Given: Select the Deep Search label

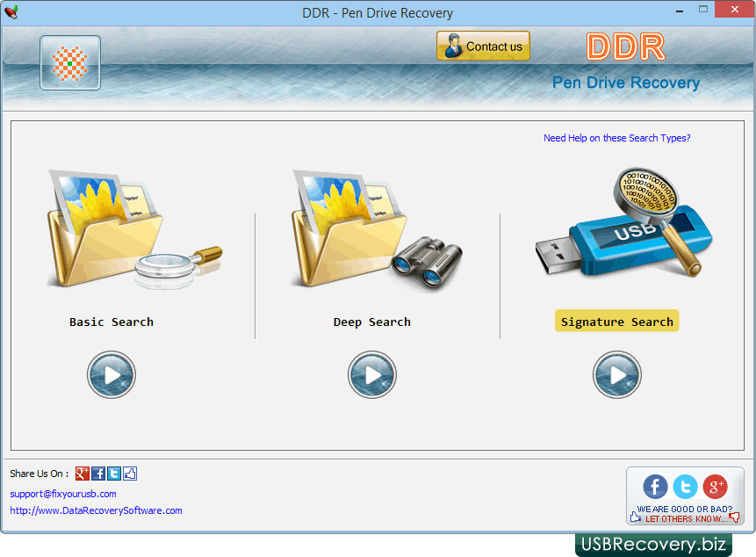Looking at the screenshot, I should 372,322.
